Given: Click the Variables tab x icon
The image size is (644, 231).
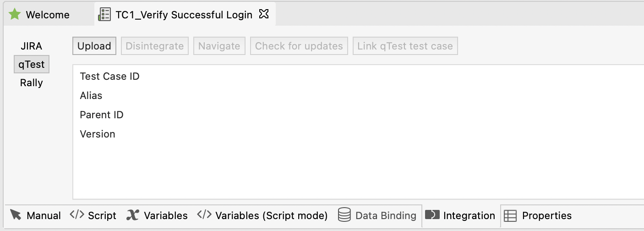Looking at the screenshot, I should click(133, 215).
